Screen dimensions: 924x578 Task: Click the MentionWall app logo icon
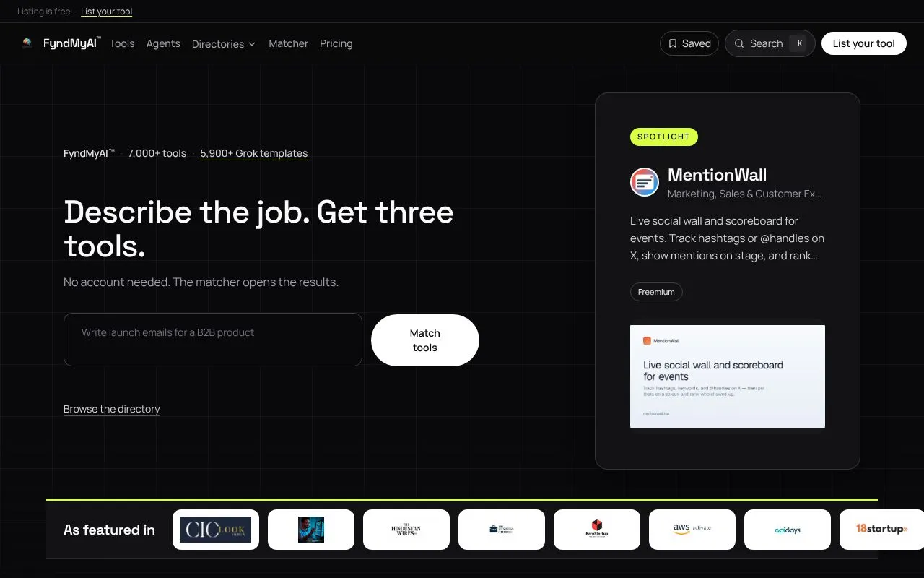(645, 182)
